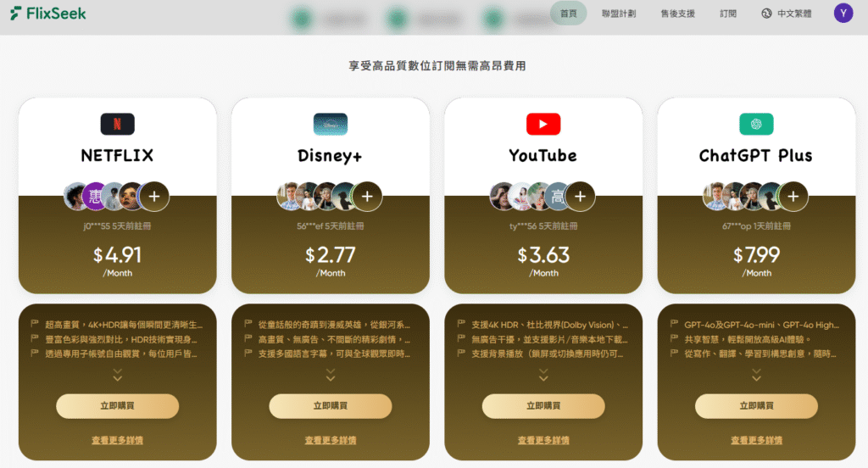Screen dimensions: 868x468
Task: Open the YouTube play icon
Action: tap(543, 124)
